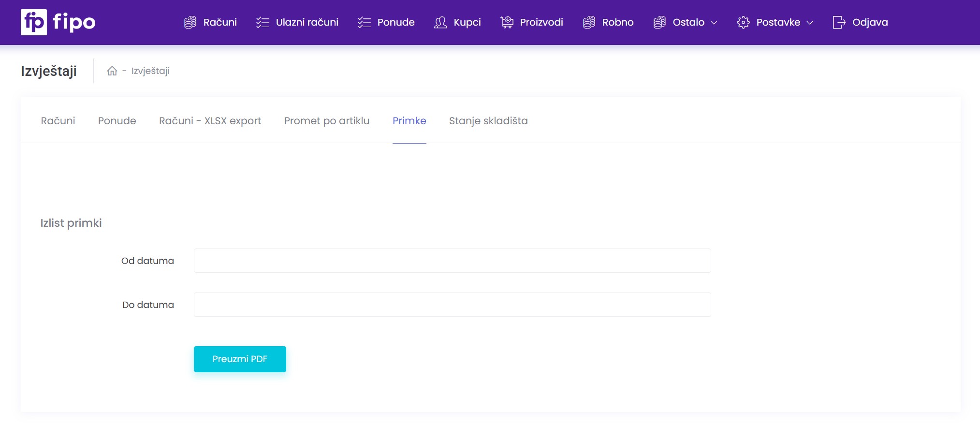The height and width of the screenshot is (424, 980).
Task: Click the Izvještaji breadcrumb link
Action: pos(150,71)
